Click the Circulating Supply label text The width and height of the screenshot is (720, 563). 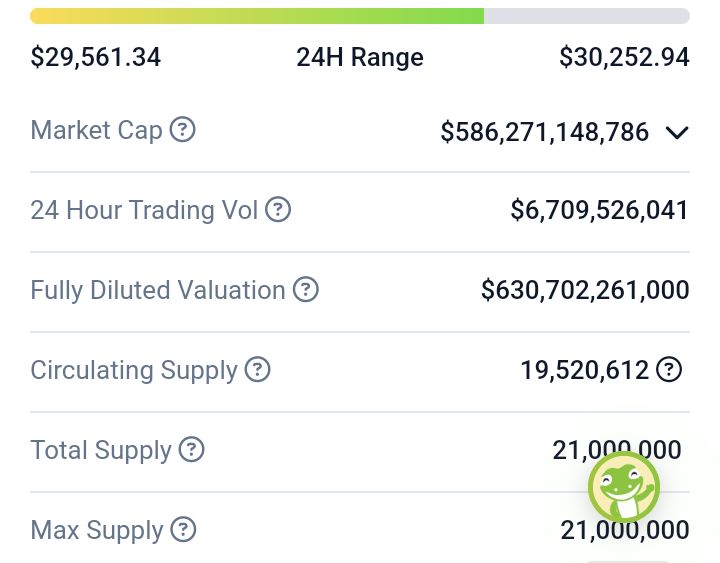tap(134, 370)
